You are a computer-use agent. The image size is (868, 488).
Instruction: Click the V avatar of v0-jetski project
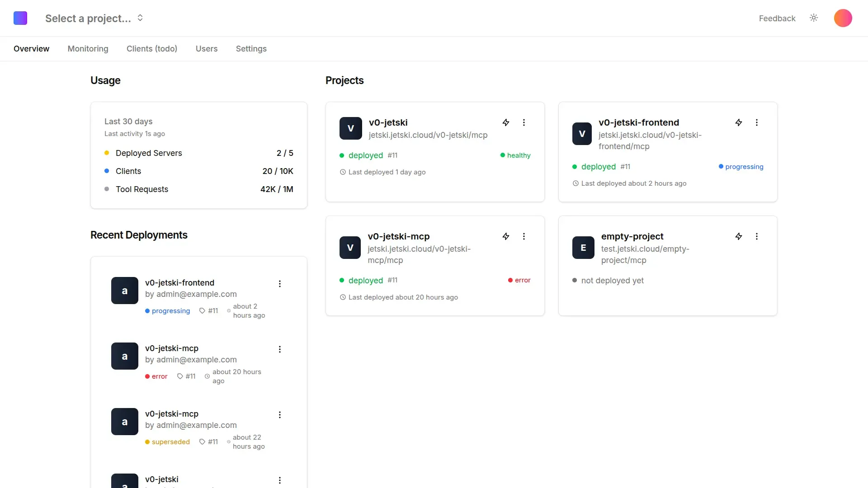pos(351,128)
